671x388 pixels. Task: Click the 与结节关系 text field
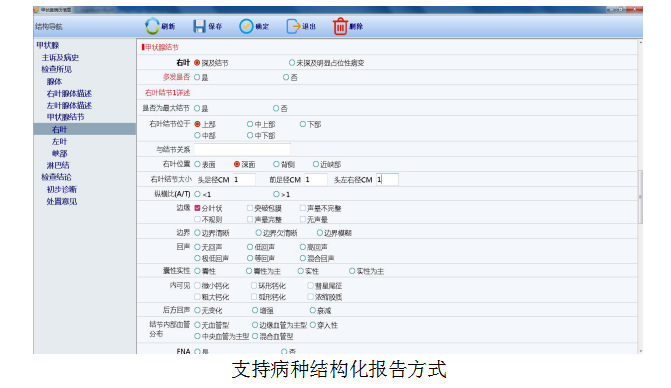click(242, 150)
